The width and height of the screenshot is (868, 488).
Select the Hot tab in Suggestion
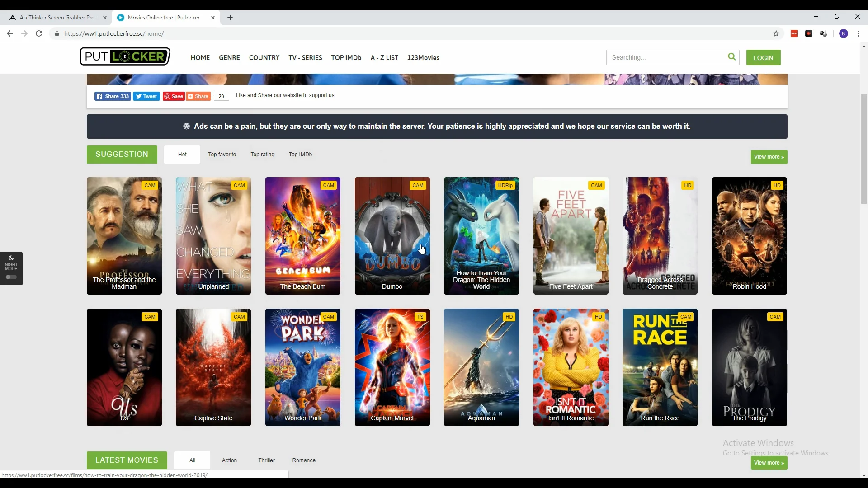pos(183,155)
